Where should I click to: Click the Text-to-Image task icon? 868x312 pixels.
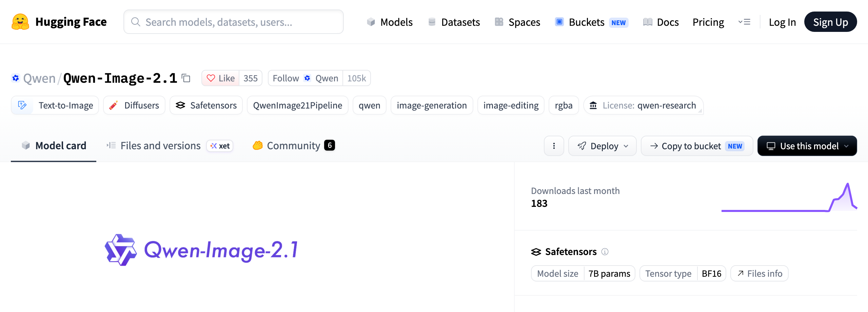(x=22, y=105)
